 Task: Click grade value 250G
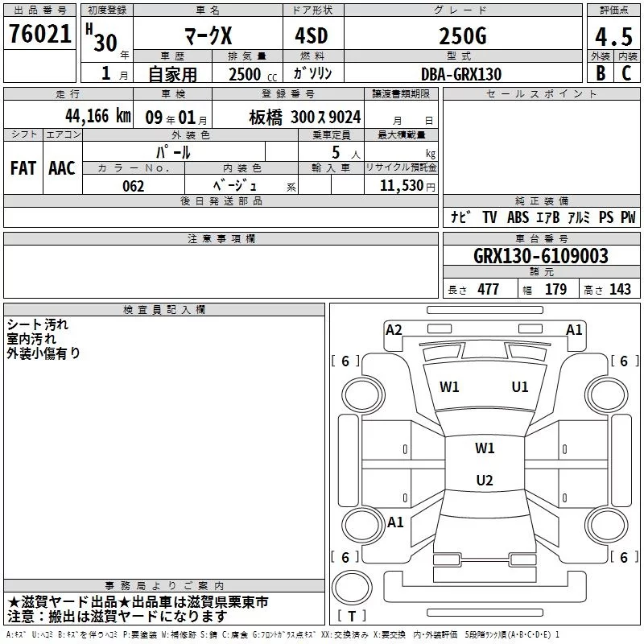[x=463, y=36]
